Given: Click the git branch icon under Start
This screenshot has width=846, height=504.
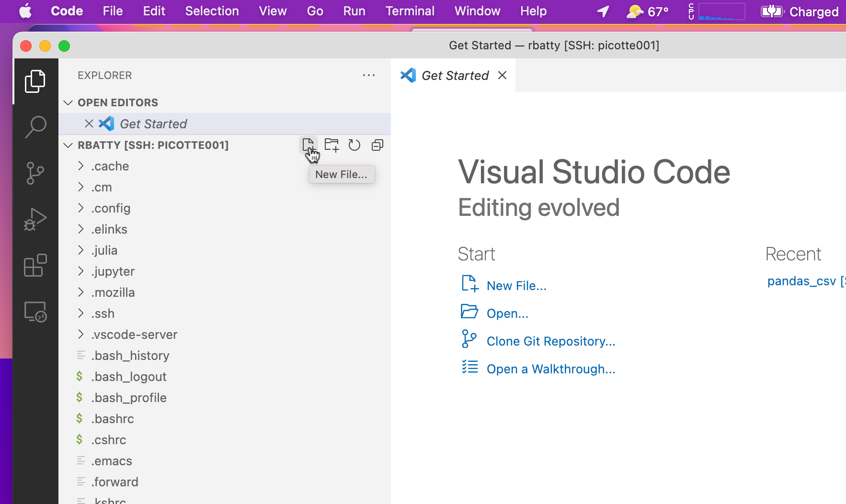Looking at the screenshot, I should [x=469, y=339].
